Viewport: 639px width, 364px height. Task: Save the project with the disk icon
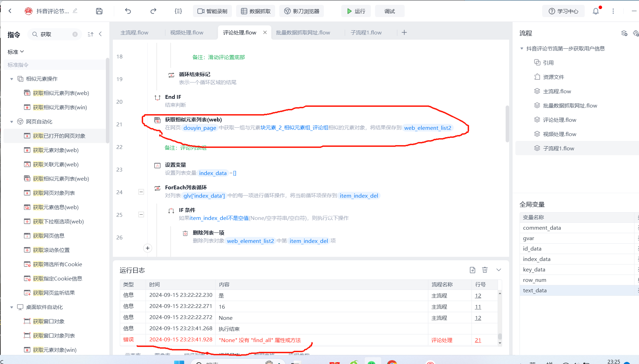[99, 11]
